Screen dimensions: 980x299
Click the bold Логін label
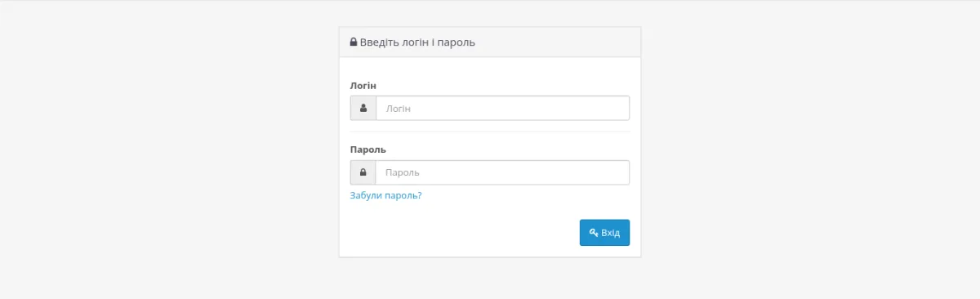point(363,85)
